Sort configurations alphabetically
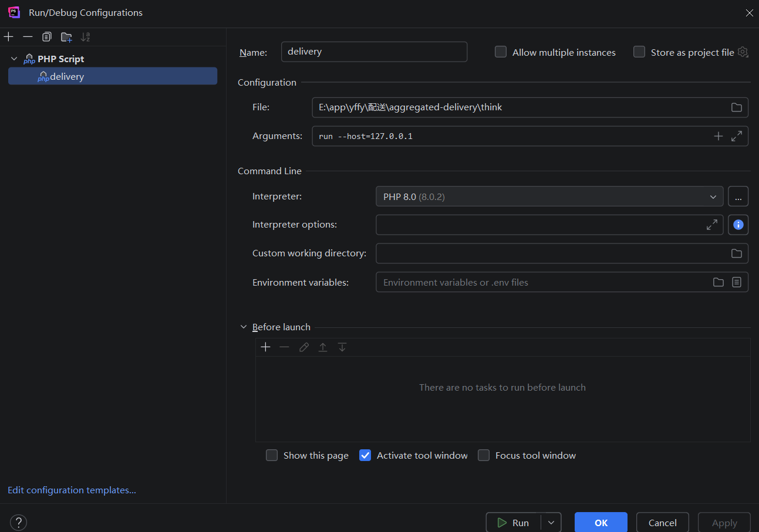The height and width of the screenshot is (532, 759). (x=86, y=37)
